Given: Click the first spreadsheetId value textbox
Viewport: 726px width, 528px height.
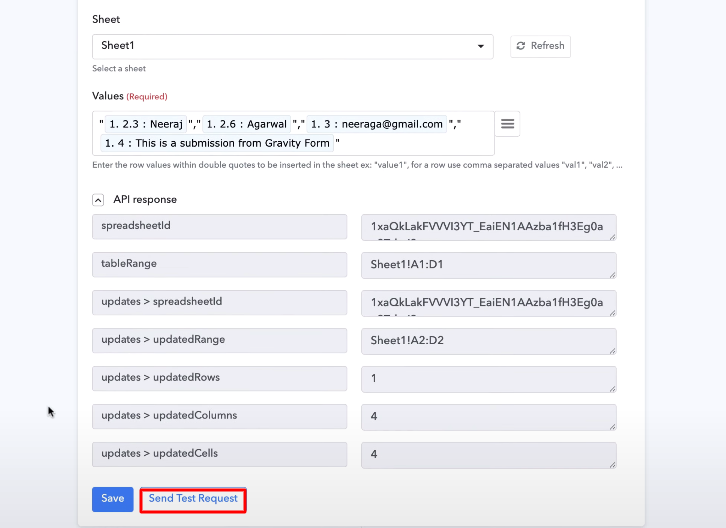Looking at the screenshot, I should pyautogui.click(x=488, y=227).
